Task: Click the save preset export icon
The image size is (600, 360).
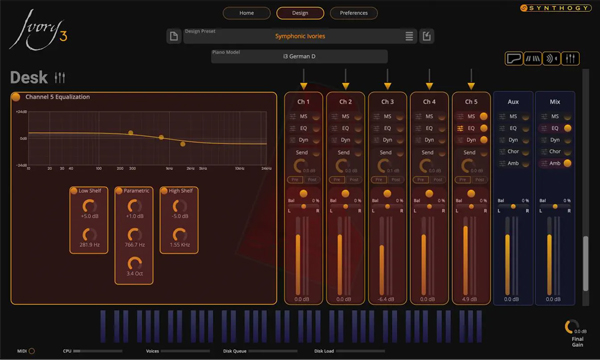Action: [427, 36]
